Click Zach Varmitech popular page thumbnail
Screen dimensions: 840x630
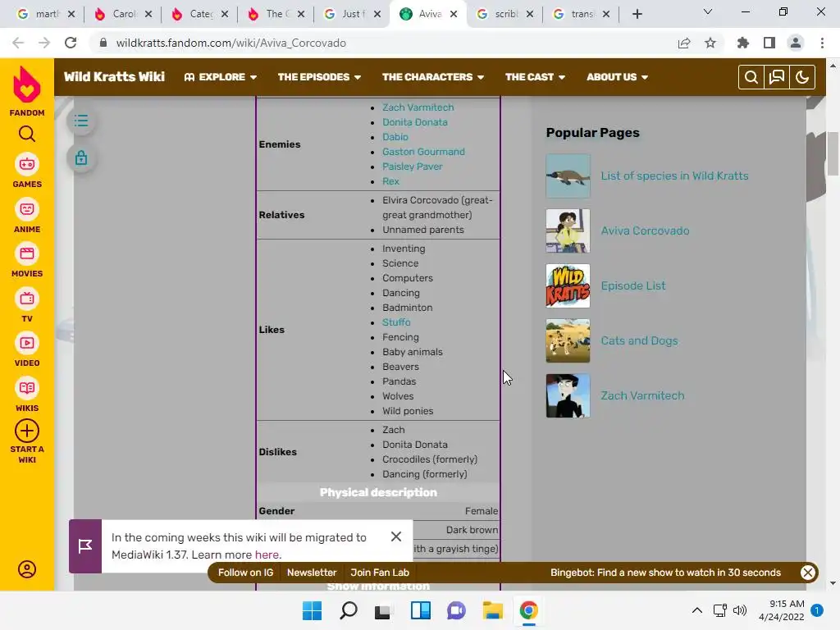(x=568, y=396)
